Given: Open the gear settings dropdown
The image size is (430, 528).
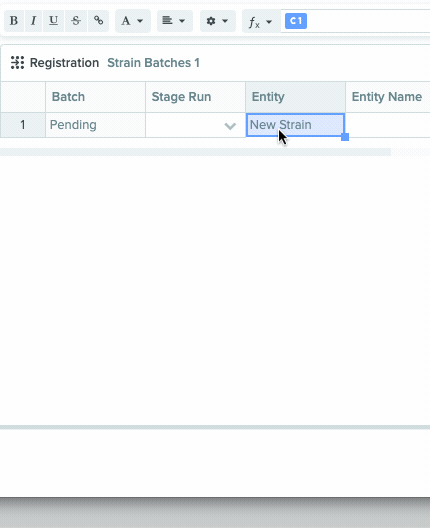Looking at the screenshot, I should point(218,21).
